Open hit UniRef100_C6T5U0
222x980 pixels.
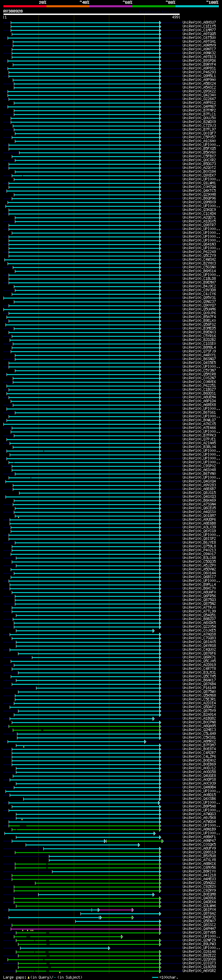click(x=199, y=38)
